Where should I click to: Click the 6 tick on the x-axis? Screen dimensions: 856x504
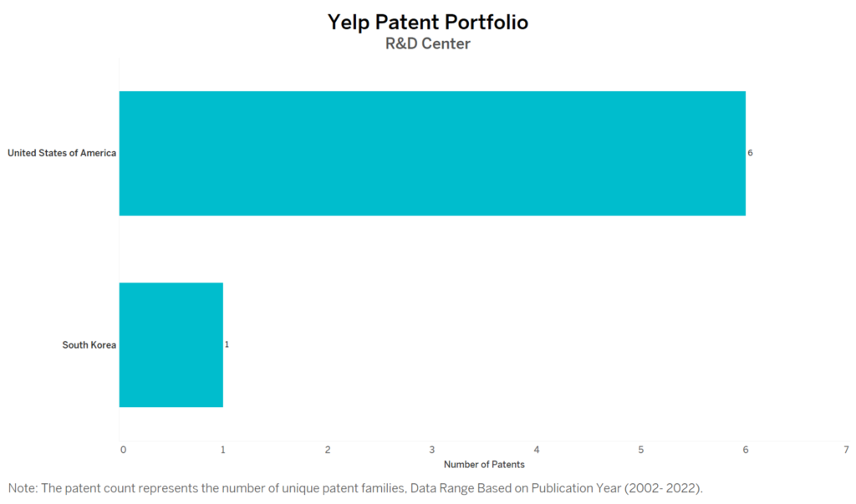pyautogui.click(x=746, y=450)
